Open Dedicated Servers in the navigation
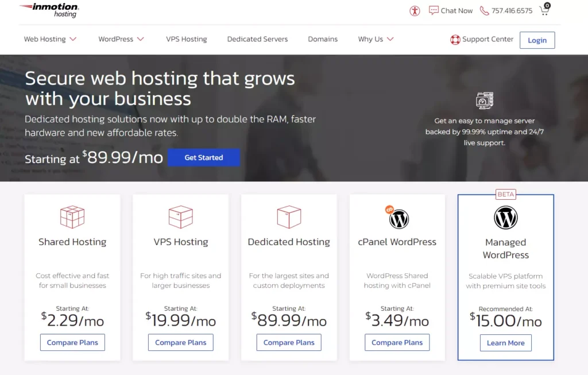Screen dimensions: 588x375 tap(257, 39)
